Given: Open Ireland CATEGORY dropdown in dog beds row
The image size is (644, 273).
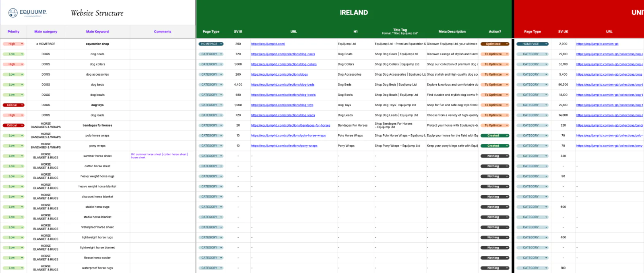Looking at the screenshot, I should (x=211, y=84).
